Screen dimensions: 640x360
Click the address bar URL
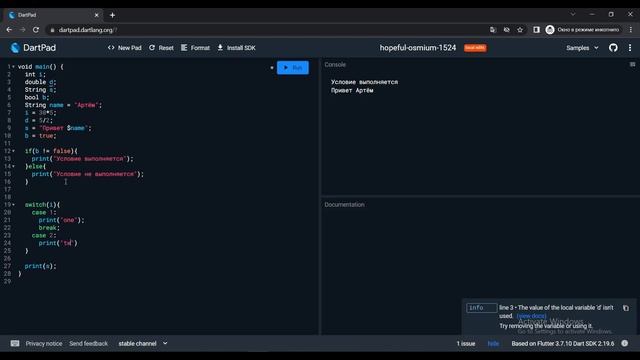[x=88, y=30]
